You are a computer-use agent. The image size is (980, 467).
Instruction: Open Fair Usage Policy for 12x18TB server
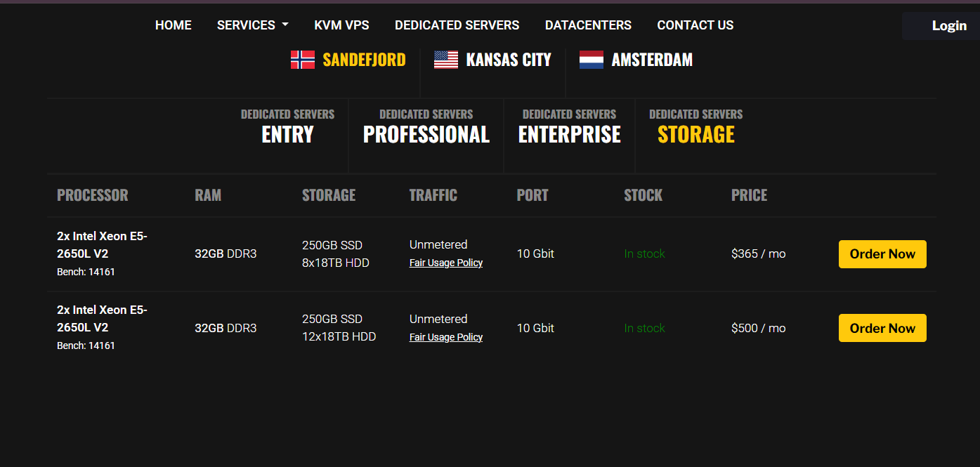[x=446, y=337]
